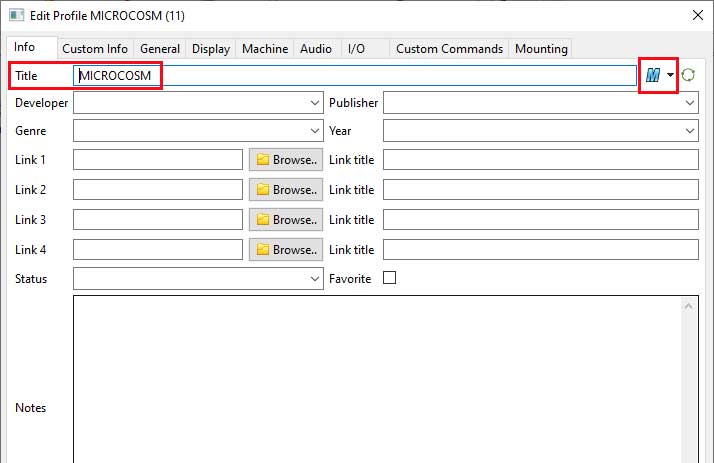The height and width of the screenshot is (463, 714).
Task: Click the Link 3 path field
Action: (x=158, y=220)
